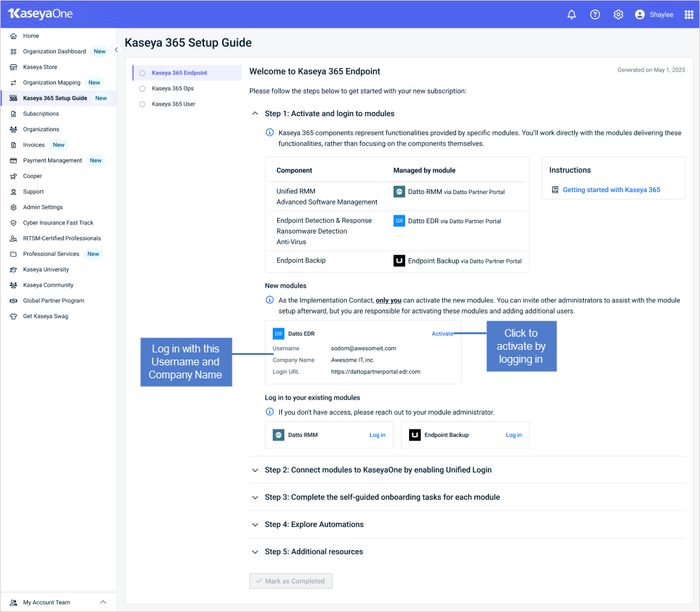
Task: Click the Admin Settings gear icon
Action: tap(14, 208)
